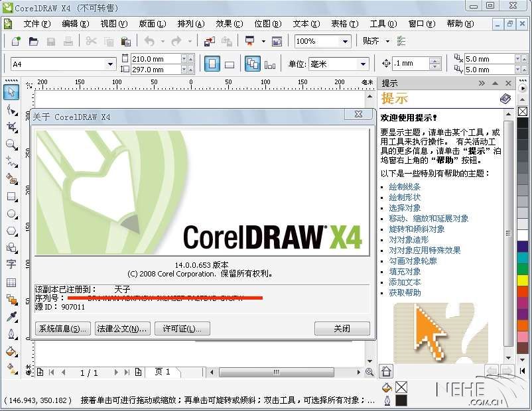Open the 效果 menu
The image size is (532, 411).
point(229,24)
